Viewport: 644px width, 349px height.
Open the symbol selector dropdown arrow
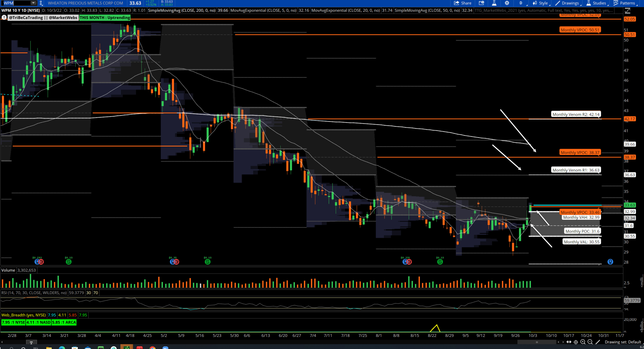click(33, 3)
